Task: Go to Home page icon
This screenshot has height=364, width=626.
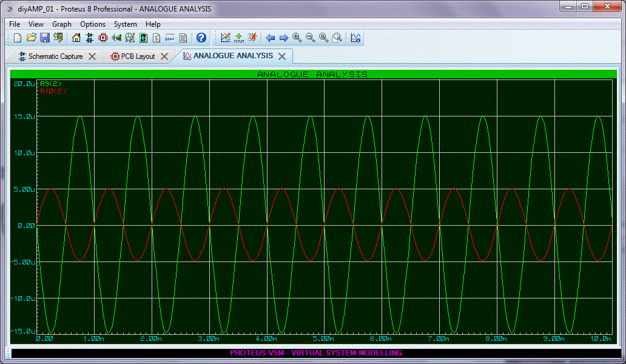Action: coord(76,38)
